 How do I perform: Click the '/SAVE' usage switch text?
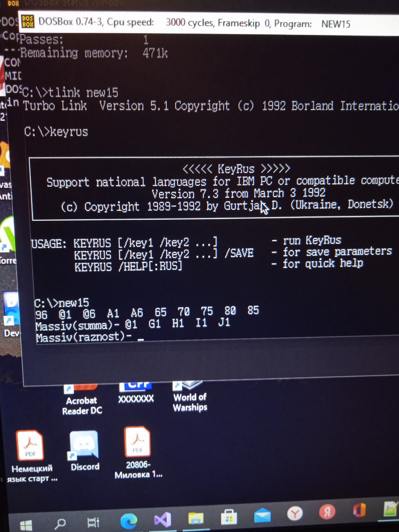click(x=239, y=253)
